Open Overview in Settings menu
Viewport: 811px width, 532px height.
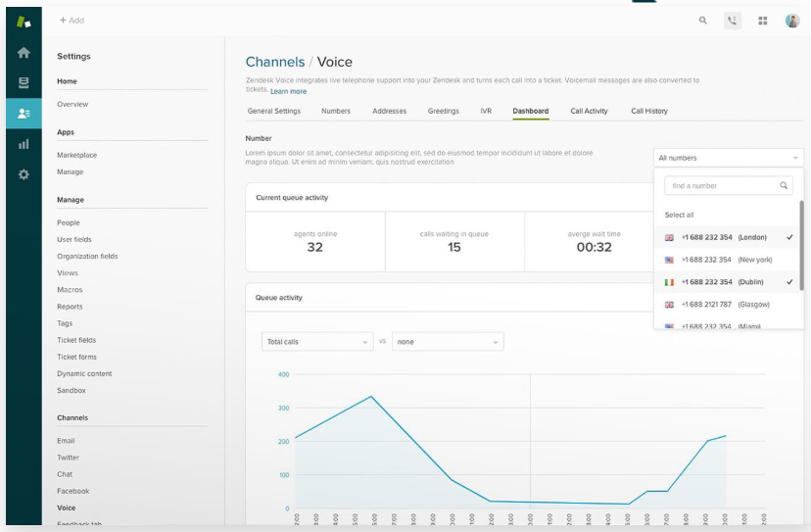point(72,104)
